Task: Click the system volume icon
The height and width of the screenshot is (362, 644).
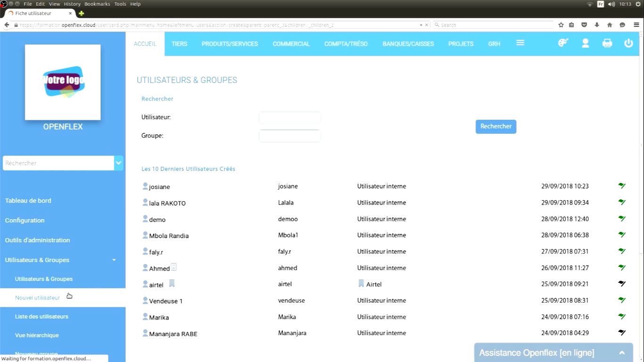Action: [x=611, y=4]
